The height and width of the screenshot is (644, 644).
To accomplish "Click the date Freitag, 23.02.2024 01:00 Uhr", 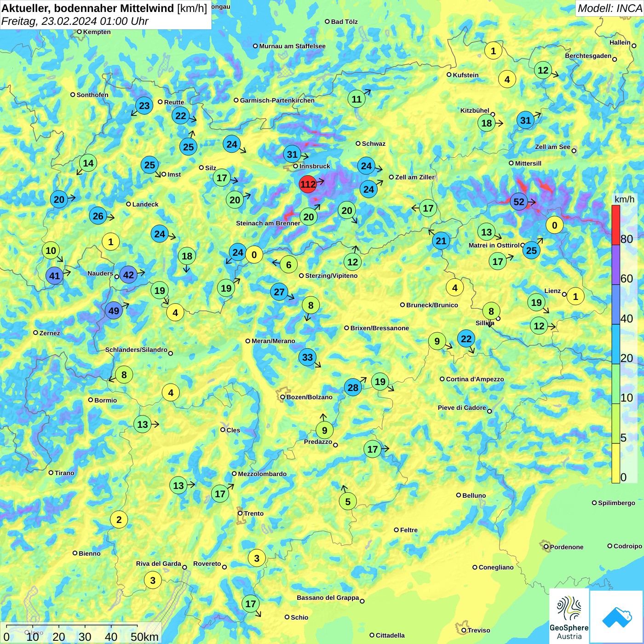I will point(75,21).
